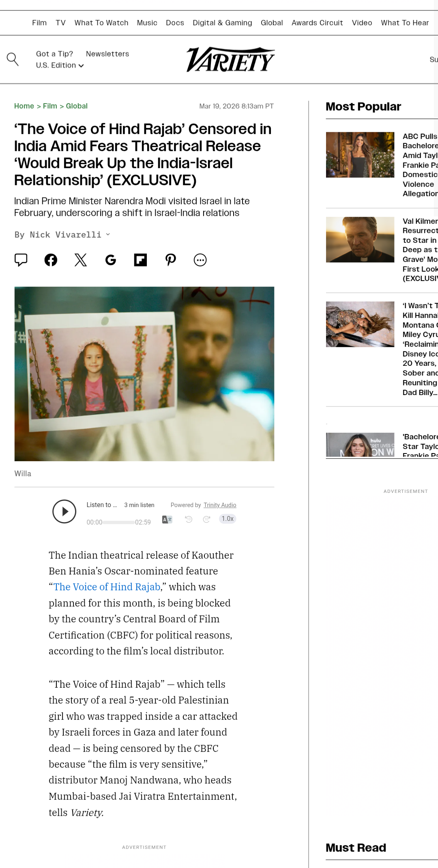Open audio translation language icon

(x=167, y=519)
